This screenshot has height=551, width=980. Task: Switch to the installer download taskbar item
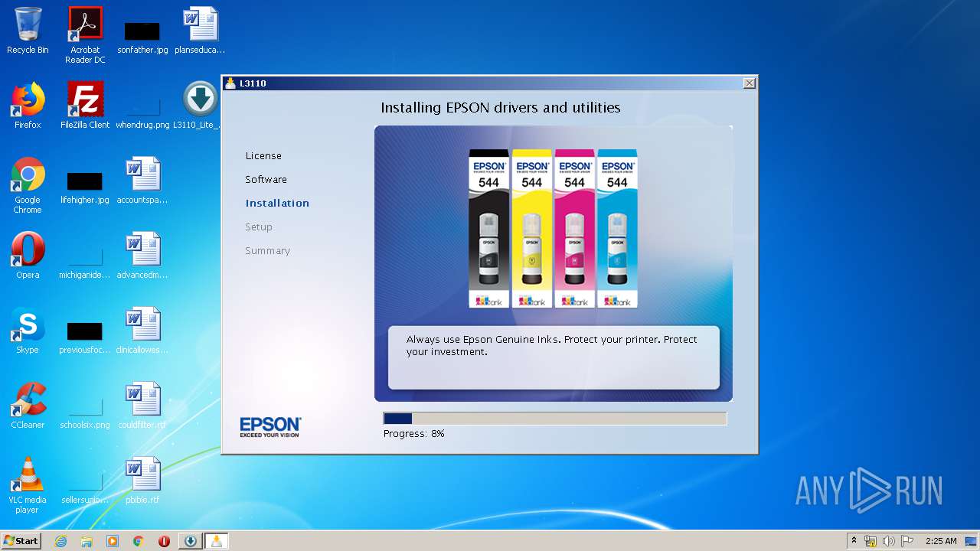tap(190, 541)
